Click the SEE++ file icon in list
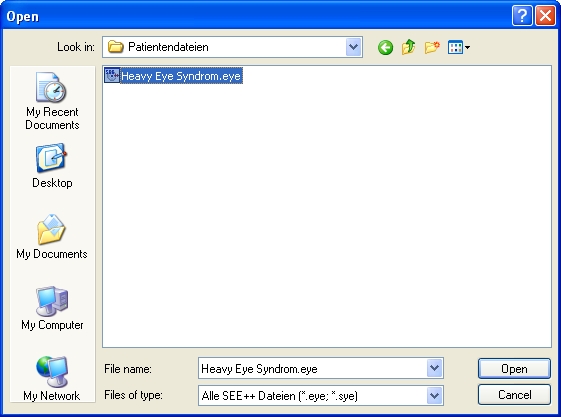The height and width of the screenshot is (417, 561). pos(112,75)
